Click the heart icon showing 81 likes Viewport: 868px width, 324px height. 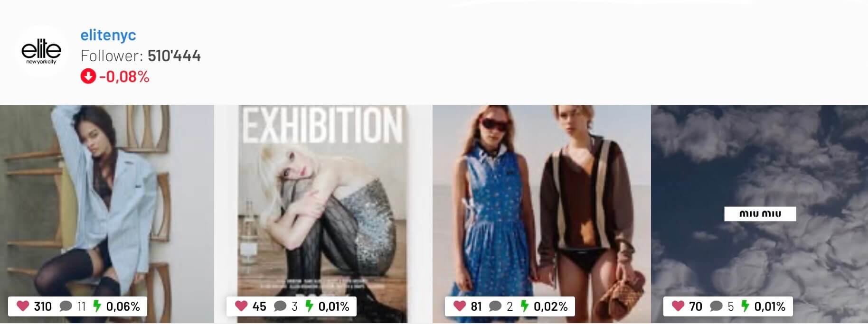(459, 306)
